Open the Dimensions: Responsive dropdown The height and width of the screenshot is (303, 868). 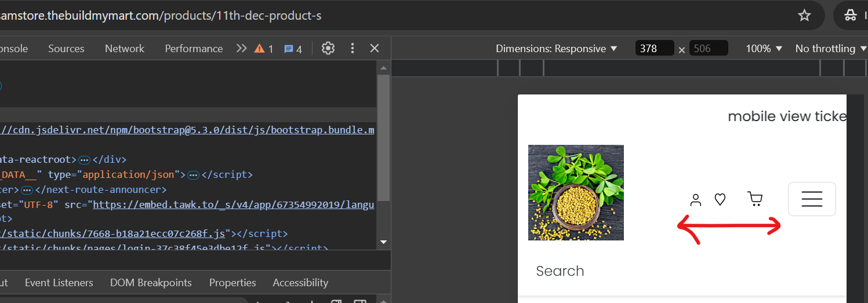557,49
